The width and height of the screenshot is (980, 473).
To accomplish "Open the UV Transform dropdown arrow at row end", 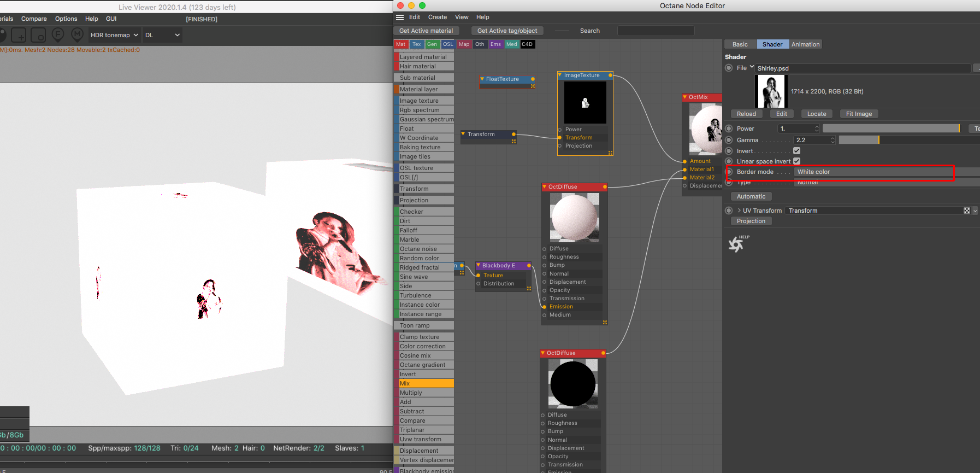I will tap(975, 211).
